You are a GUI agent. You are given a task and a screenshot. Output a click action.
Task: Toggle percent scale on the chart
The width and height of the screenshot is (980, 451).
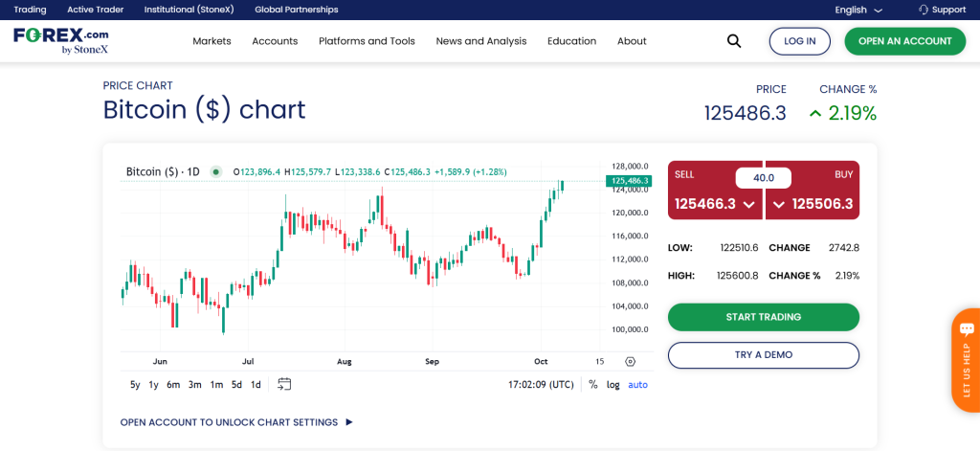(592, 385)
